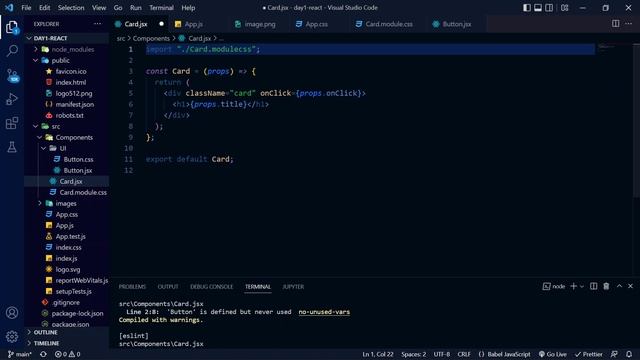
Task: Switch to the Button.jsx editor tab
Action: click(x=457, y=24)
